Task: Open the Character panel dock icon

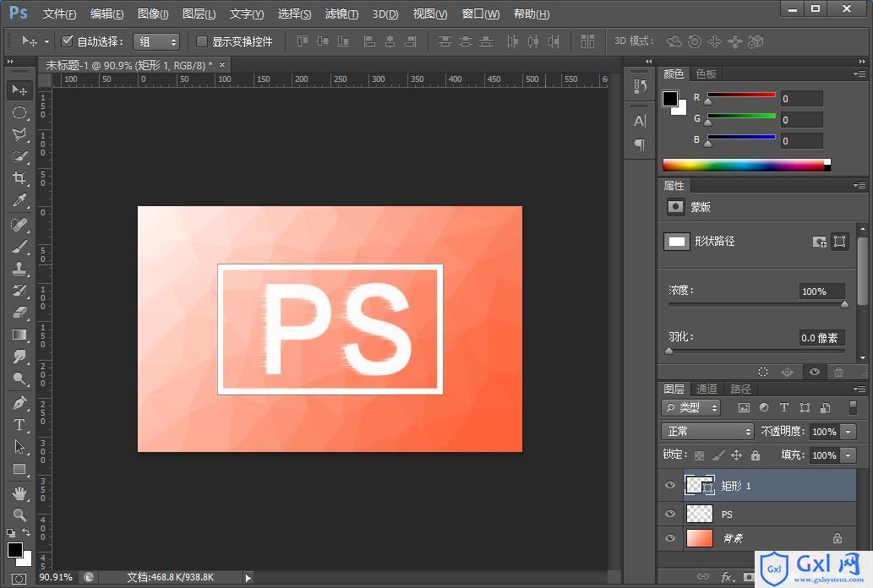Action: coord(640,121)
